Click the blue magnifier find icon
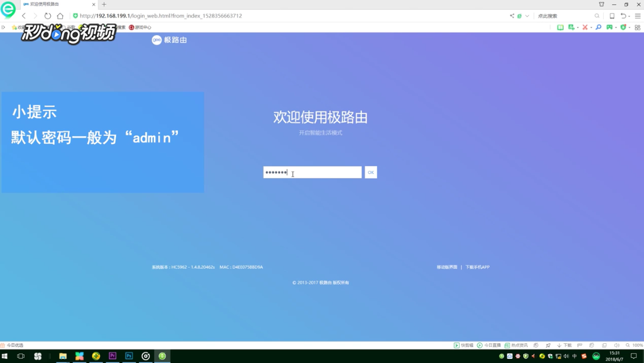 click(598, 27)
